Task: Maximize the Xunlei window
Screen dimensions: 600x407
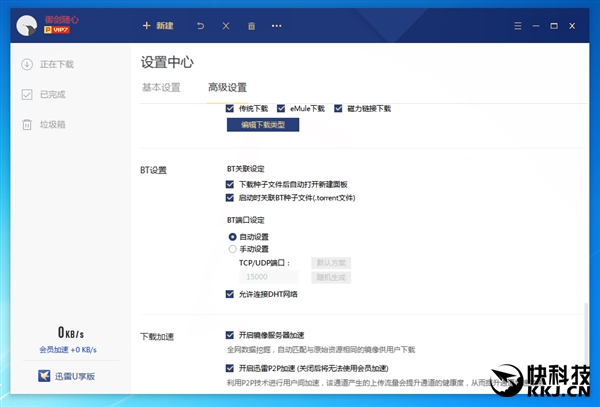Action: click(x=554, y=26)
